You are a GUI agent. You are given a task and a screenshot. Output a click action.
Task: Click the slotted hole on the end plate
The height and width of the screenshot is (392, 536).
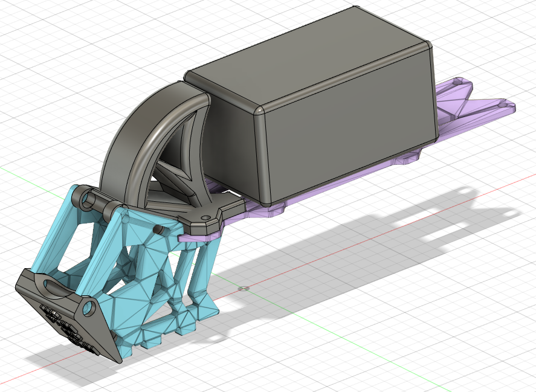51,287
